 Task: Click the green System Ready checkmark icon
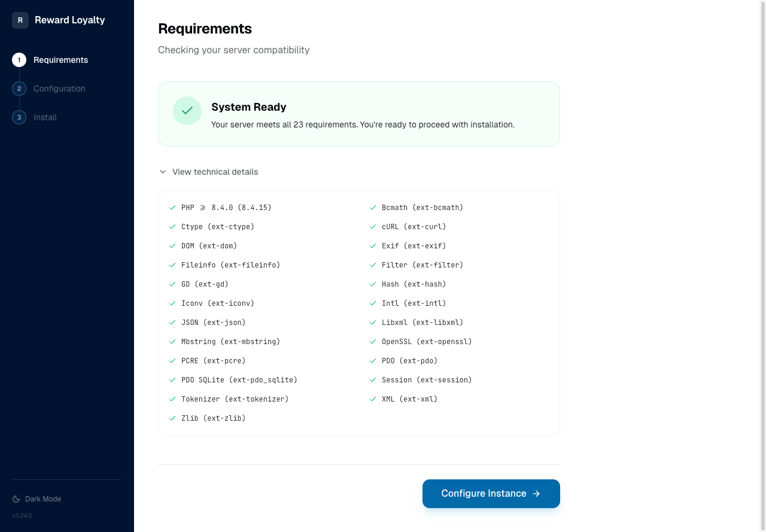187,111
